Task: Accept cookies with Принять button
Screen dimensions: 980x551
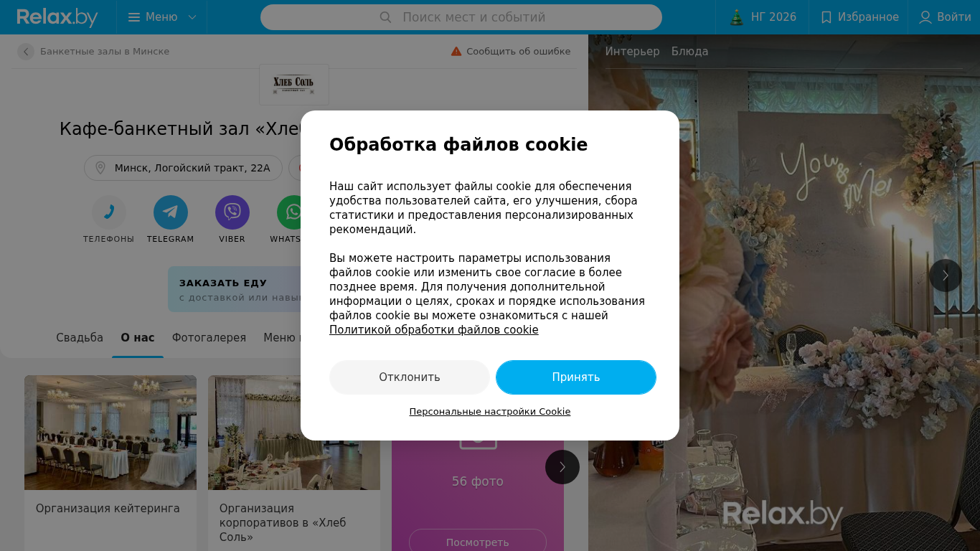Action: pyautogui.click(x=576, y=377)
